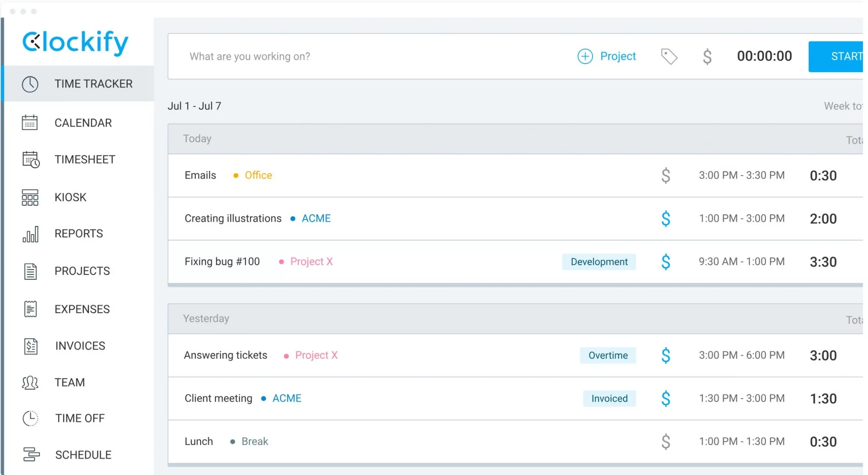
Task: Toggle billable status for Emails entry
Action: tap(666, 176)
